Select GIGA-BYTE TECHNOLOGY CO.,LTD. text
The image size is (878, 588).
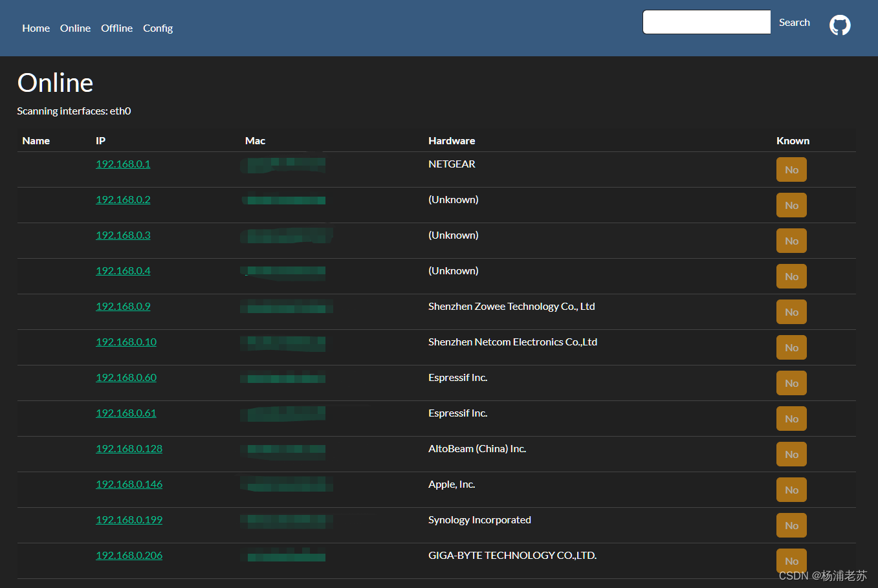pyautogui.click(x=512, y=555)
